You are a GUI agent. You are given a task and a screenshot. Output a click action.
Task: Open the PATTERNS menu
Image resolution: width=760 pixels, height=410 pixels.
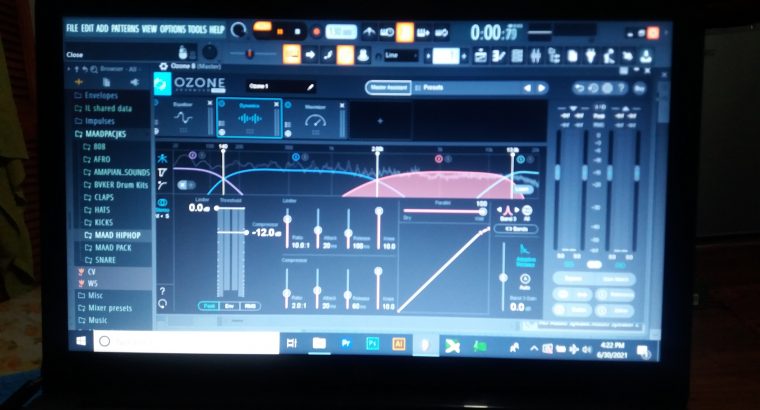126,29
